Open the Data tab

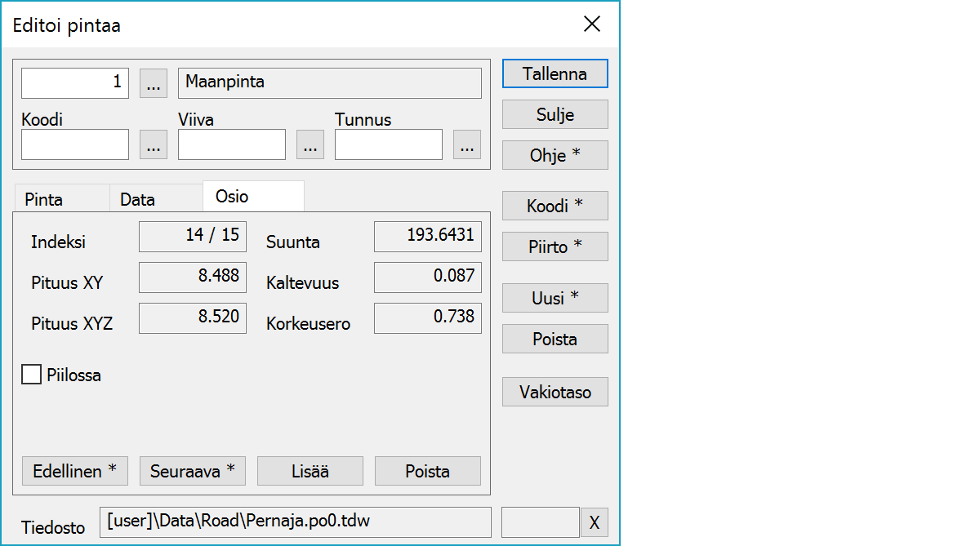137,199
